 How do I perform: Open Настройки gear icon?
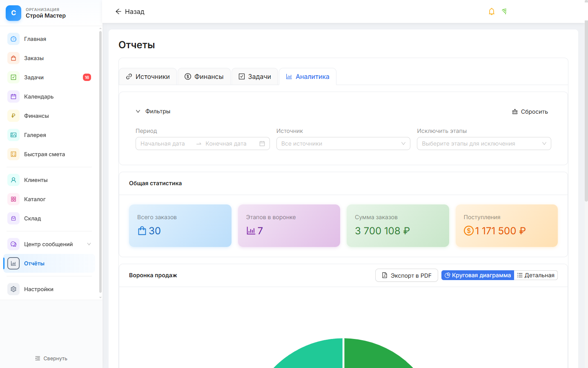point(13,289)
